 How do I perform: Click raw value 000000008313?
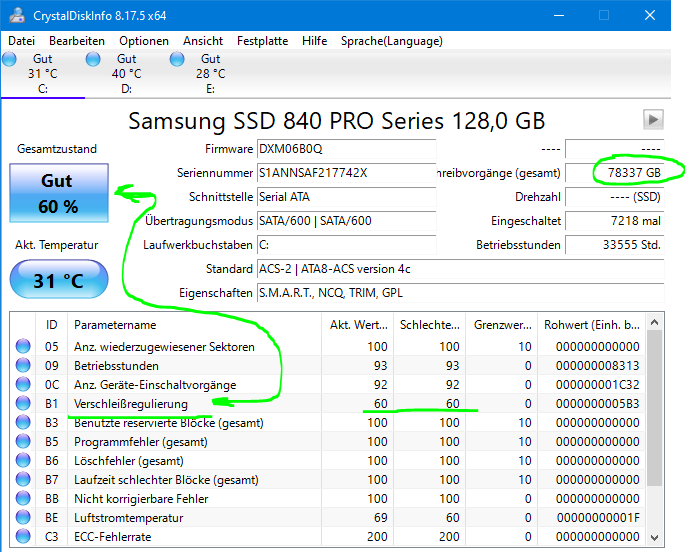(x=598, y=366)
